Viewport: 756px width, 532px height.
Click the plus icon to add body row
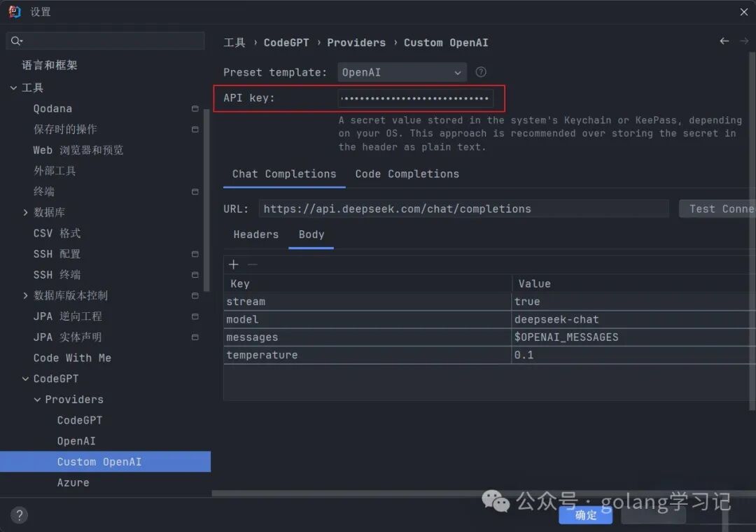click(x=234, y=264)
